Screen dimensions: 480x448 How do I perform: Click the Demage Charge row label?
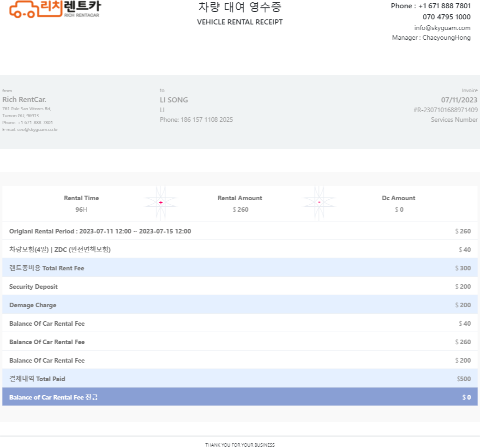(33, 305)
